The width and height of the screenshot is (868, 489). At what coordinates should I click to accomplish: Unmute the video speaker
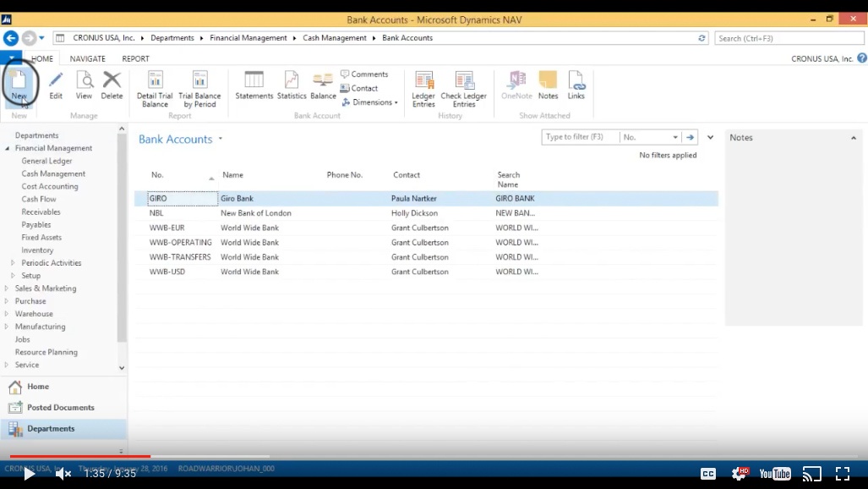(x=63, y=474)
